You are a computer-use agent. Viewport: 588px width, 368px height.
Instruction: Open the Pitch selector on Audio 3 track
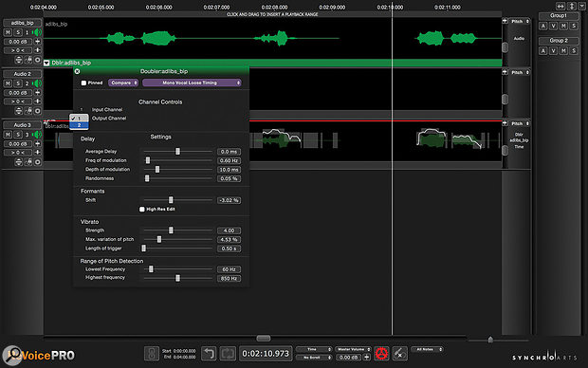(x=520, y=123)
